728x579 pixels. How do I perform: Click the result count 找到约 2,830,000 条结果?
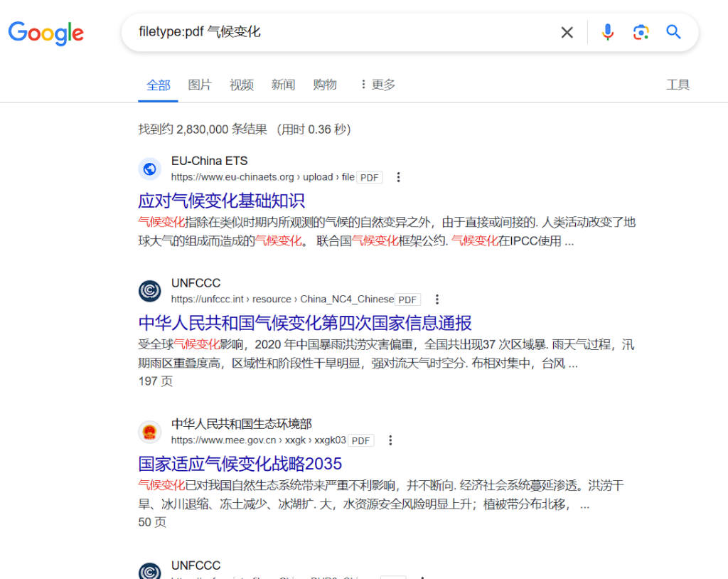(203, 129)
